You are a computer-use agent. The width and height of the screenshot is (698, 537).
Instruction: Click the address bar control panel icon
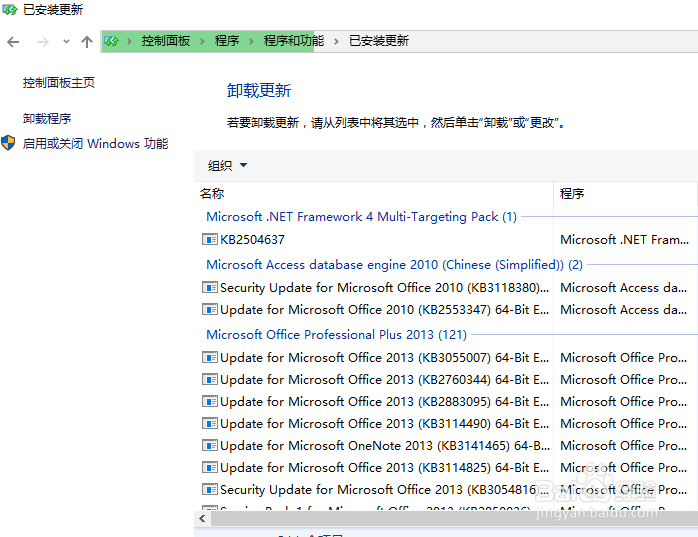tap(111, 41)
